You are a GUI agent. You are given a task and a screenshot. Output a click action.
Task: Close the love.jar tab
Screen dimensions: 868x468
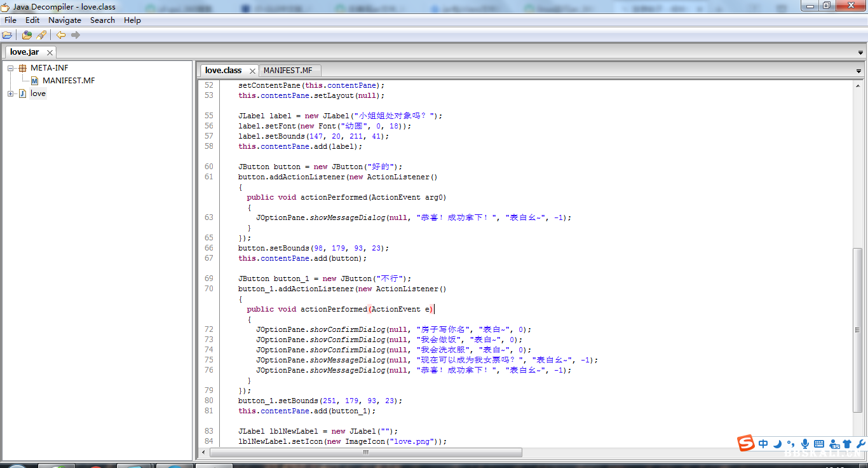coord(50,52)
